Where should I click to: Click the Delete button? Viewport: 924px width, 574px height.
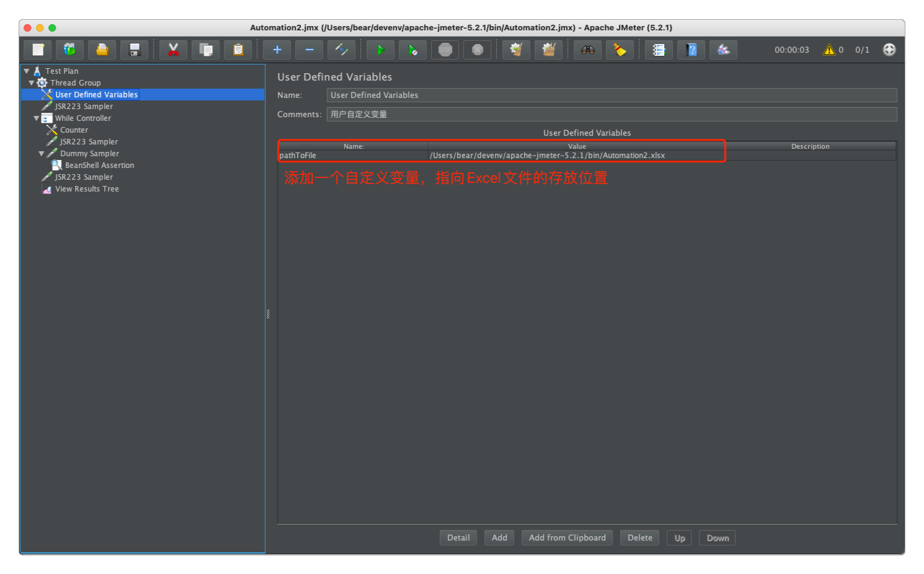coord(640,538)
